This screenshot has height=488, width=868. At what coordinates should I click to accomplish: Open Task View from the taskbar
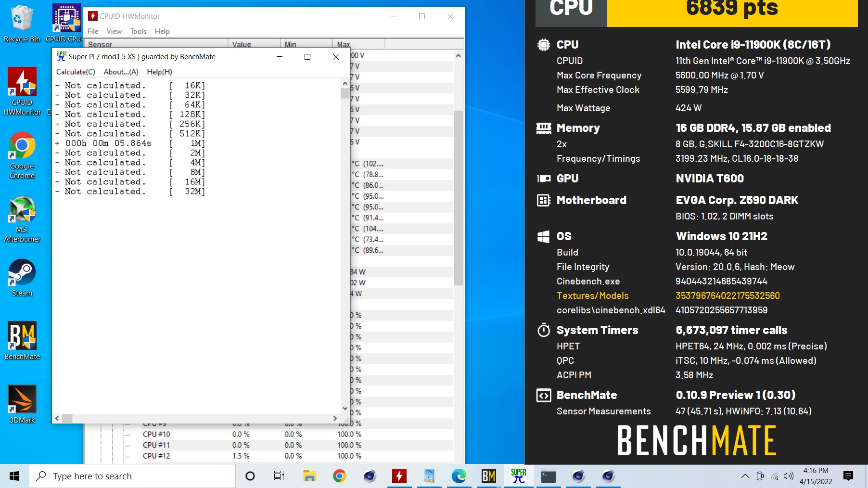coord(279,476)
